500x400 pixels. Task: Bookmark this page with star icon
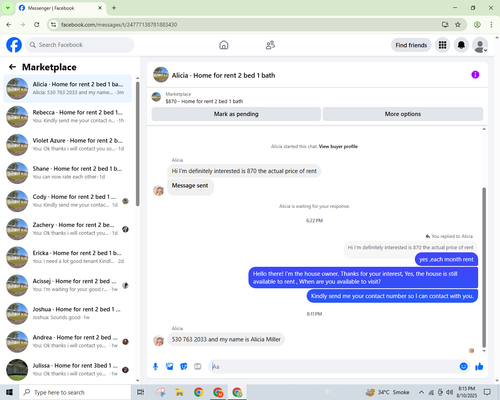tap(458, 25)
